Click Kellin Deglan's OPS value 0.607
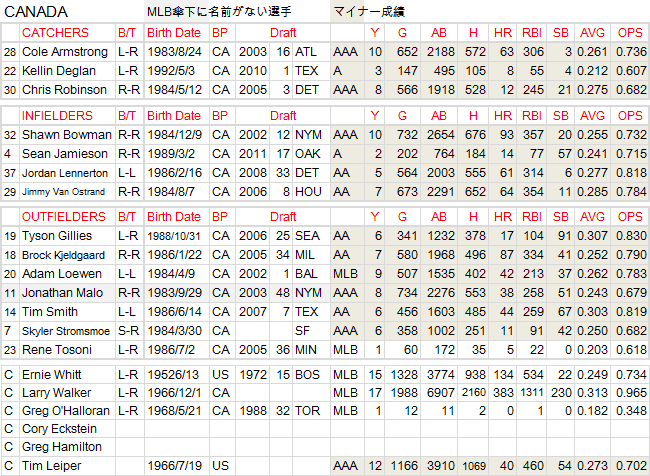 (x=631, y=71)
